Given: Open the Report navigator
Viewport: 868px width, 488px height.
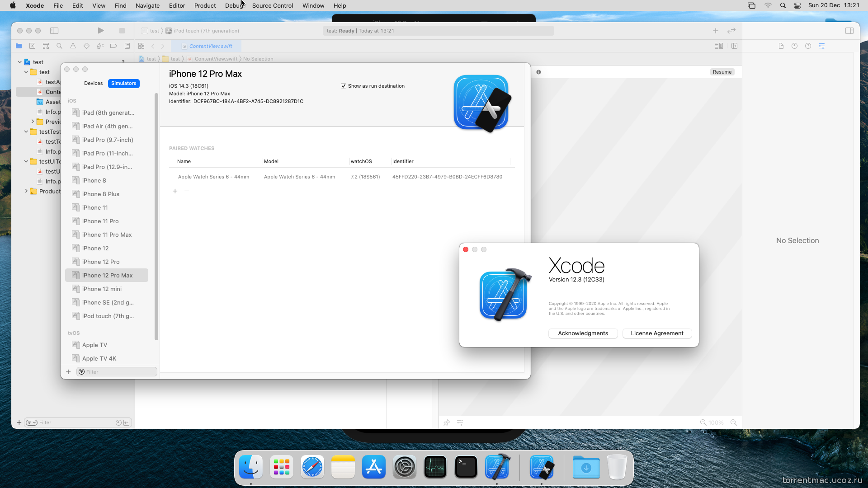Looking at the screenshot, I should (127, 46).
